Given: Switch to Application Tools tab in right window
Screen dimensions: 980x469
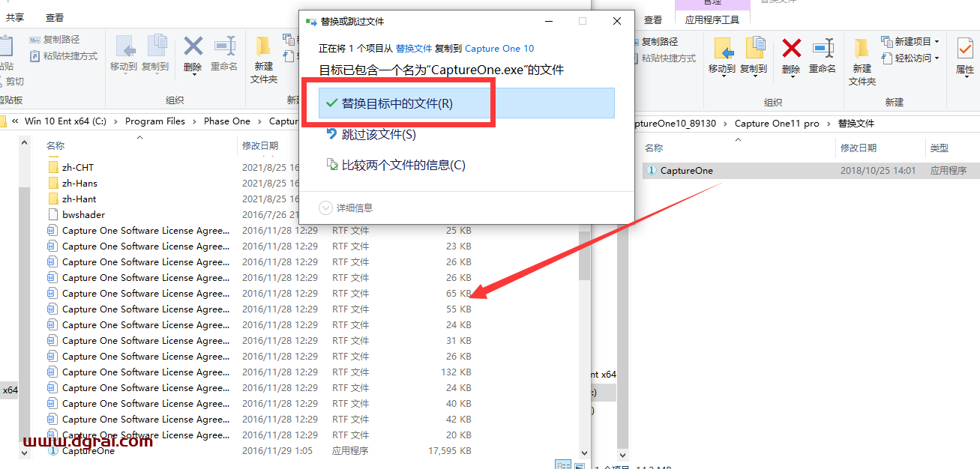Looking at the screenshot, I should [x=712, y=19].
